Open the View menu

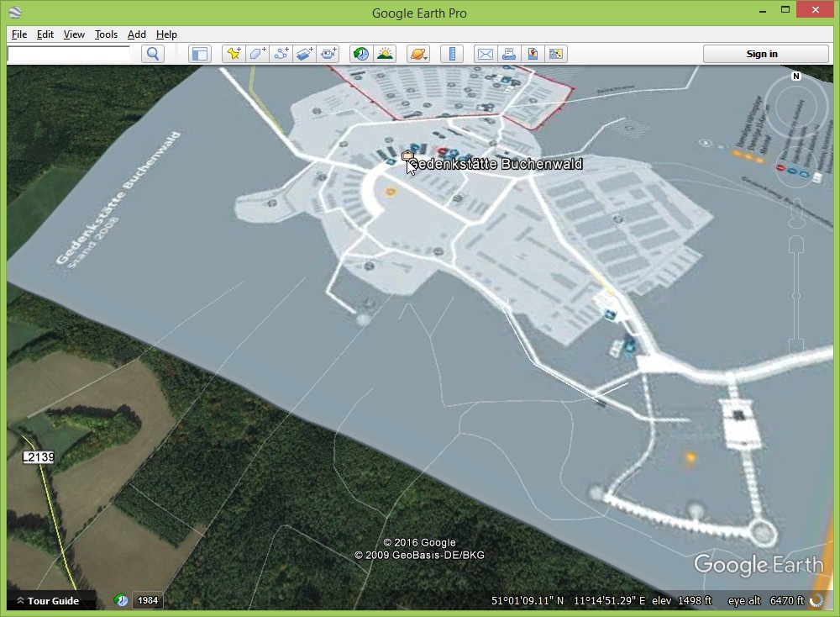(74, 34)
